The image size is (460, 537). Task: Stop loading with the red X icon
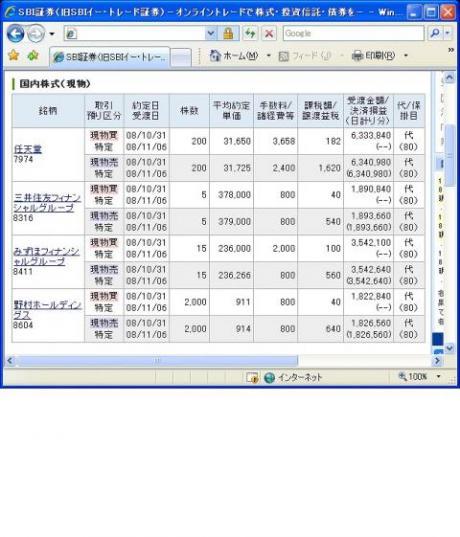(x=269, y=34)
